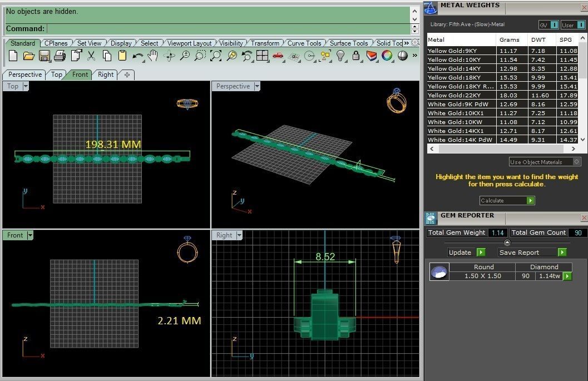Collapse Gem Reporter with the round arrow
The width and height of the screenshot is (588, 381).
click(507, 243)
